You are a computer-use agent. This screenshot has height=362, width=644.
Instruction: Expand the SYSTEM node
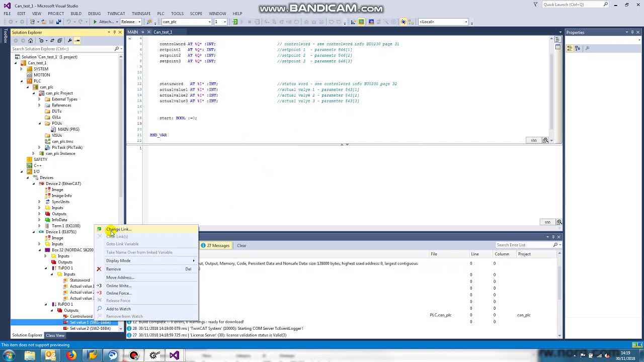22,69
